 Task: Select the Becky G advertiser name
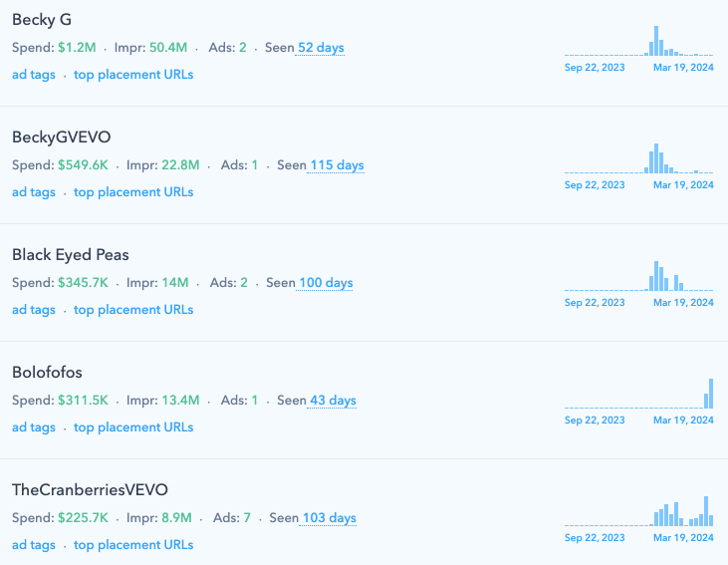click(x=42, y=20)
